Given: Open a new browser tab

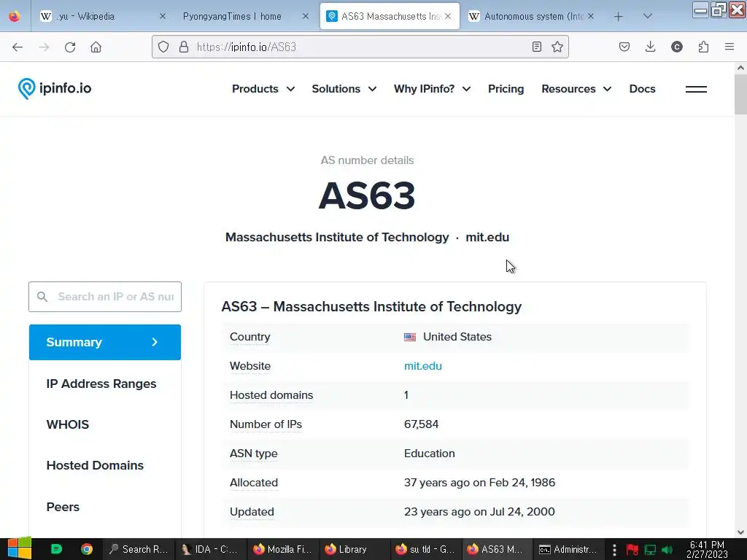Looking at the screenshot, I should pyautogui.click(x=619, y=17).
